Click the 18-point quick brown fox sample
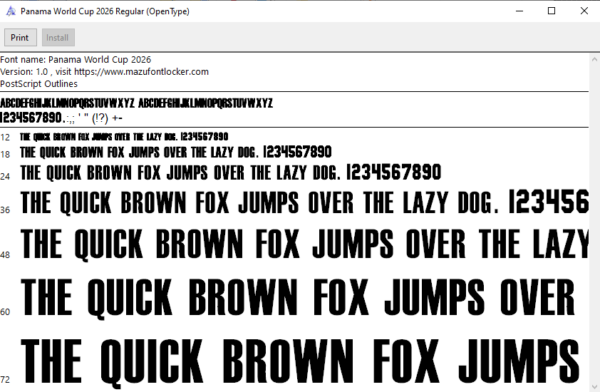The image size is (600, 392). coord(176,152)
